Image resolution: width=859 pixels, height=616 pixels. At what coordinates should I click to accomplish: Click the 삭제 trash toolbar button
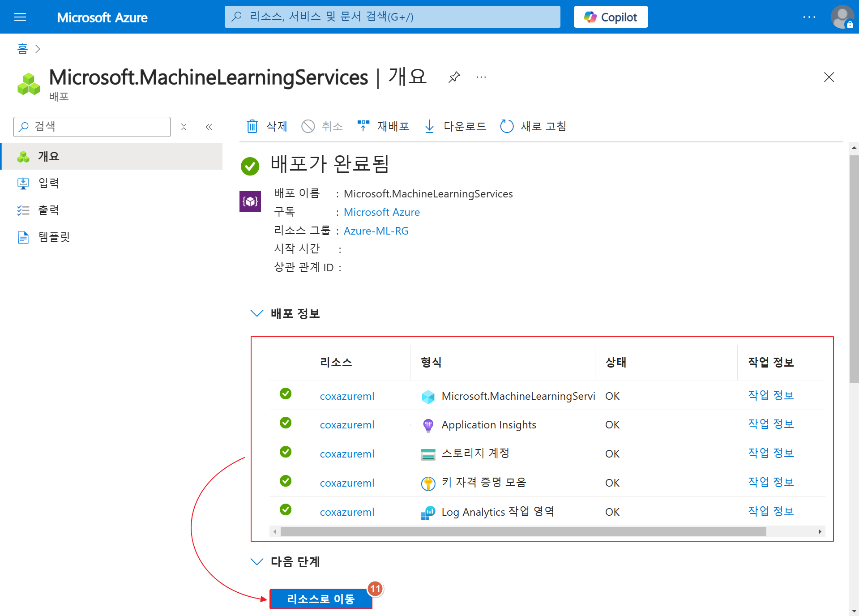coord(267,126)
